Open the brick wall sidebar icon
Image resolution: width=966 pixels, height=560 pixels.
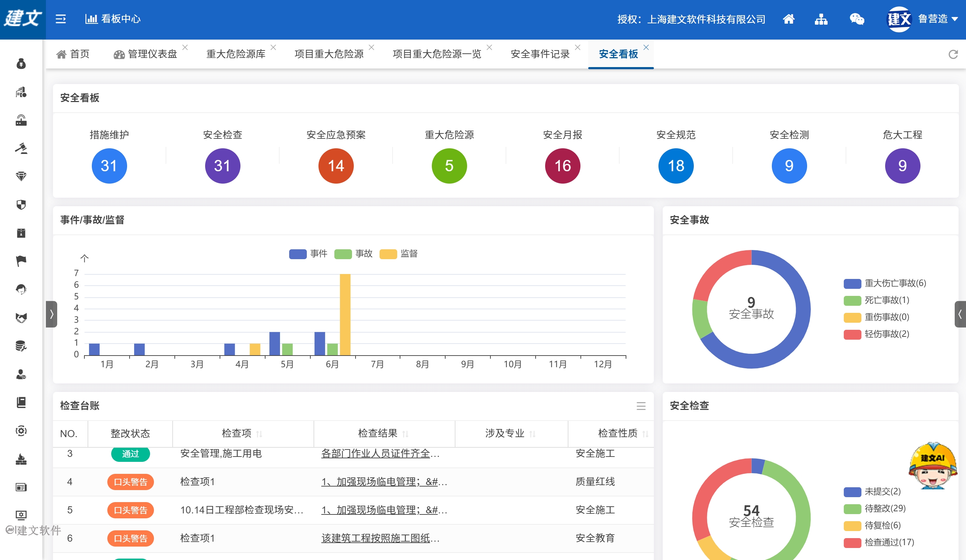[x=21, y=459]
